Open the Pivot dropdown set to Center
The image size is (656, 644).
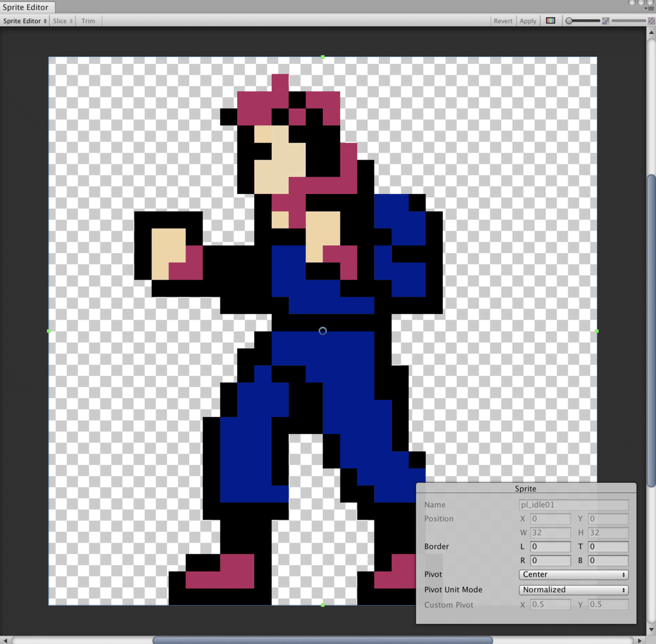pos(573,575)
